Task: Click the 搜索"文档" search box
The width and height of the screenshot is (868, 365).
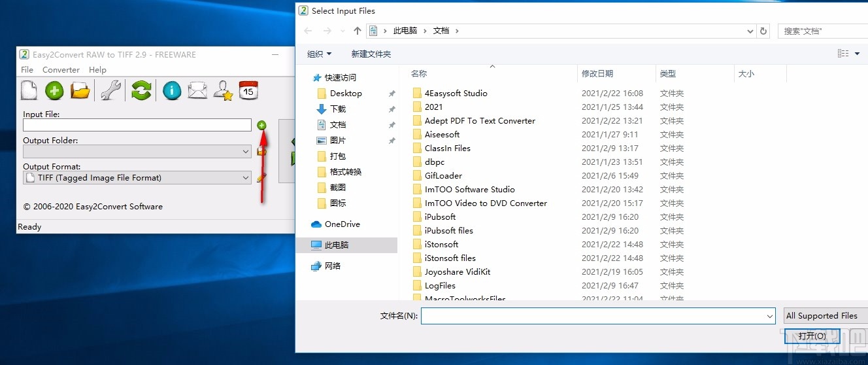Action: 823,31
